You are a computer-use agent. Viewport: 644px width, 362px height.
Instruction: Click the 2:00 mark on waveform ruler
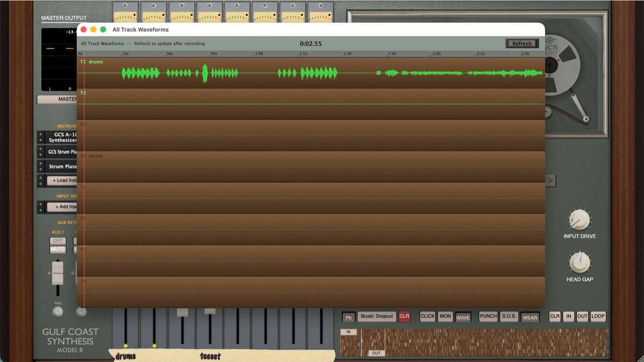coord(436,53)
